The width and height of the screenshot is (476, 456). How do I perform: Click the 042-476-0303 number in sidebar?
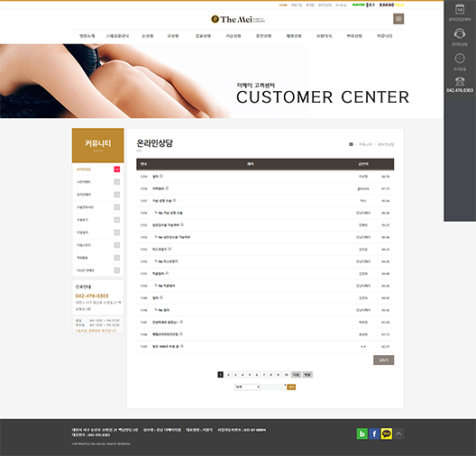[x=92, y=296]
